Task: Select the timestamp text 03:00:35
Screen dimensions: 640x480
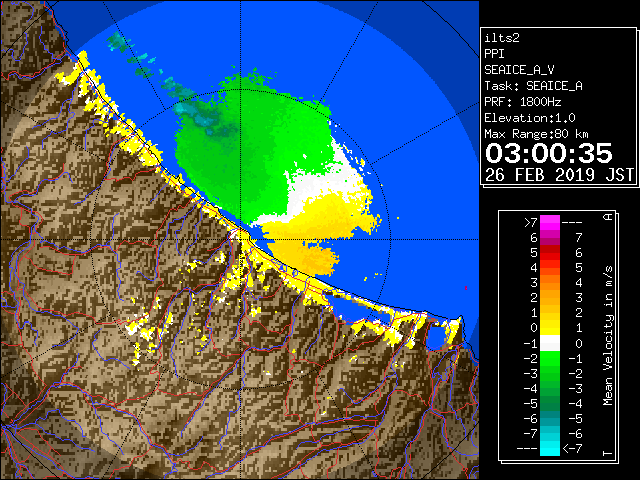Action: pyautogui.click(x=549, y=153)
